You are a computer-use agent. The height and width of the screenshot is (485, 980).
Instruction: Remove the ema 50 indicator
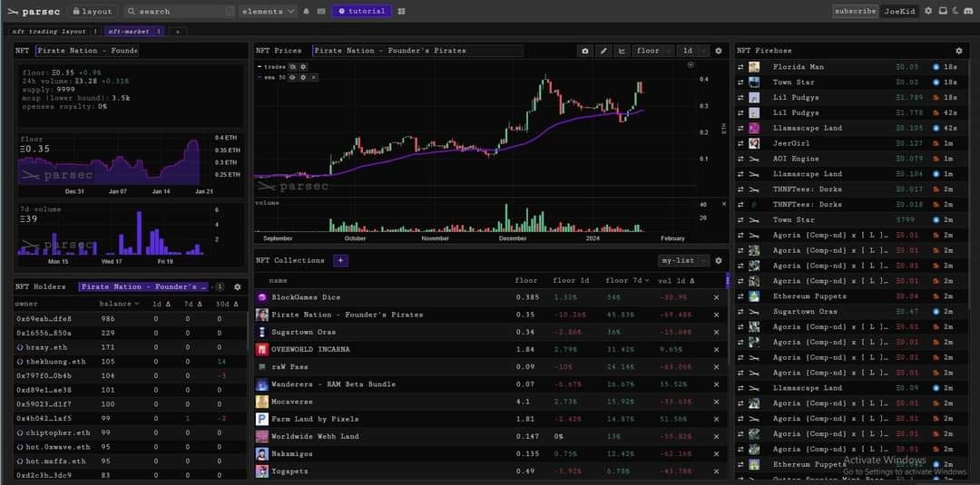[x=313, y=77]
